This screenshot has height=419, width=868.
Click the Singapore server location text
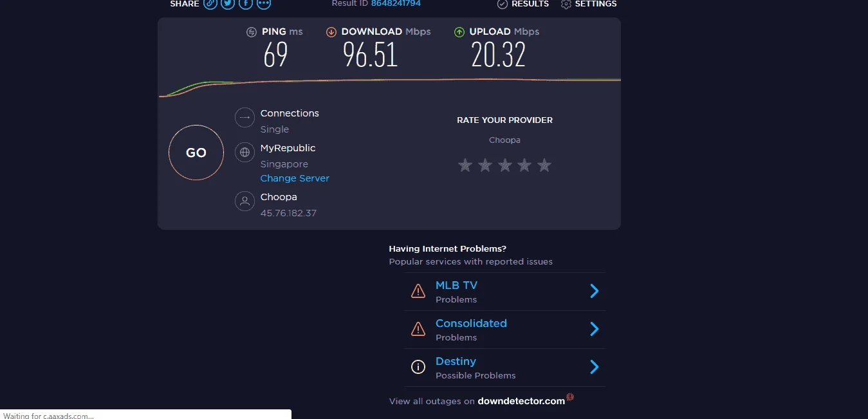pyautogui.click(x=284, y=164)
